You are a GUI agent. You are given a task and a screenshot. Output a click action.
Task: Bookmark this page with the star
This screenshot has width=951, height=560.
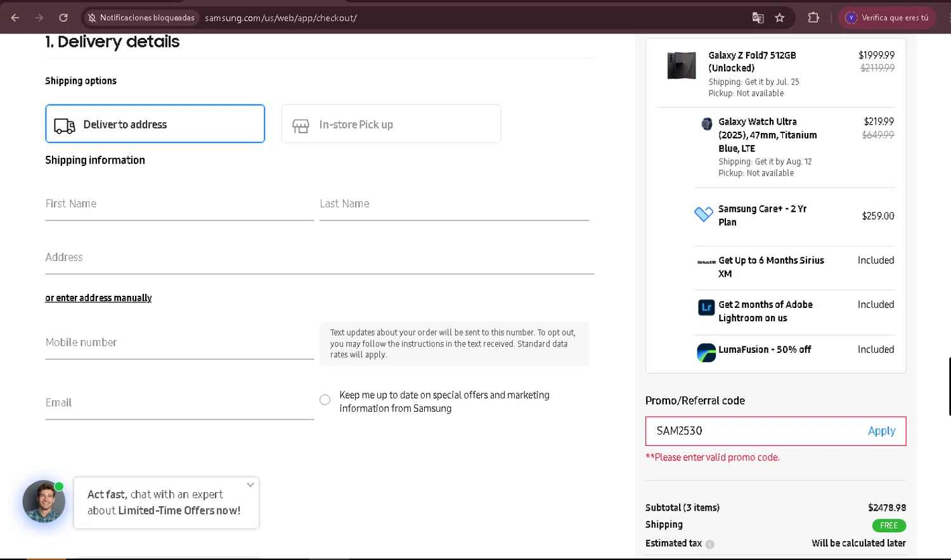pos(780,18)
